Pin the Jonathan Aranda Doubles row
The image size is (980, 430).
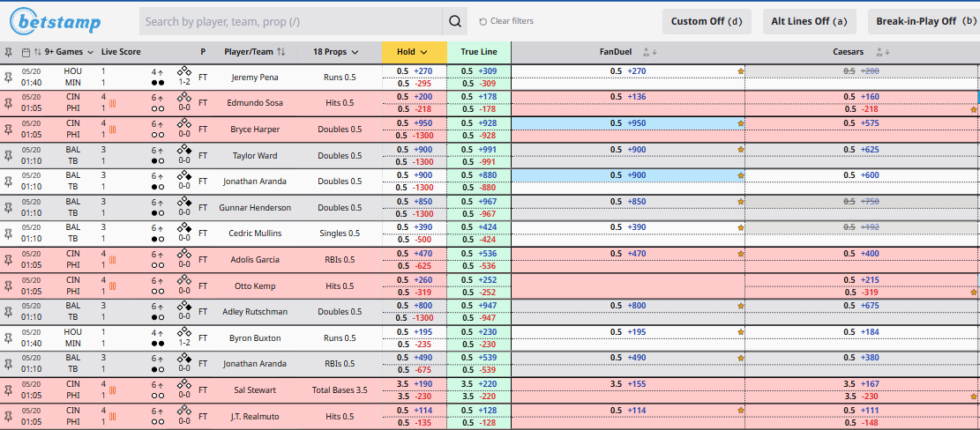(8, 182)
